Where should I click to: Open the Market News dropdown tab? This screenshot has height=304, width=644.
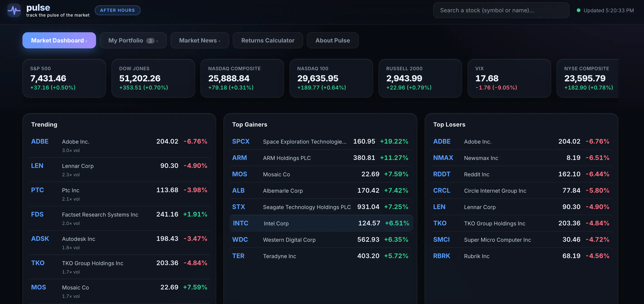pos(200,40)
